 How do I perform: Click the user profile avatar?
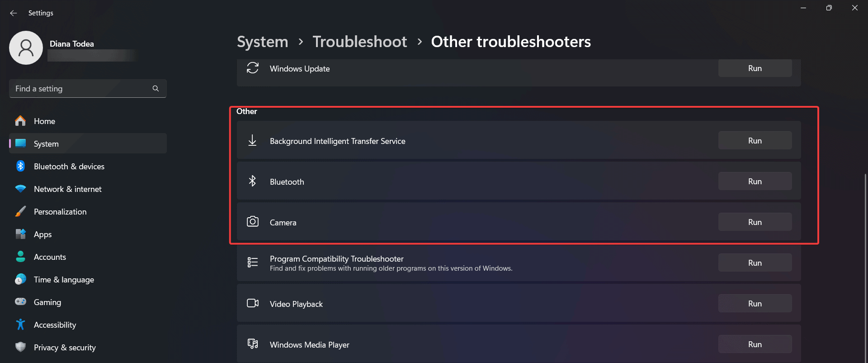[26, 48]
